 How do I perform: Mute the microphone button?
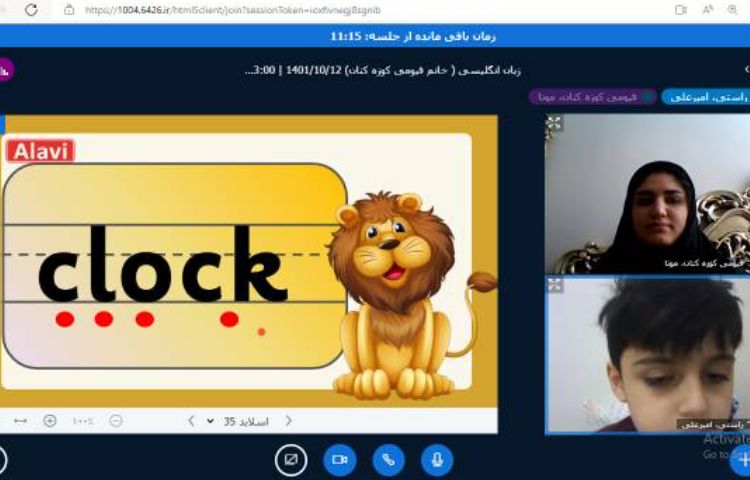point(437,460)
